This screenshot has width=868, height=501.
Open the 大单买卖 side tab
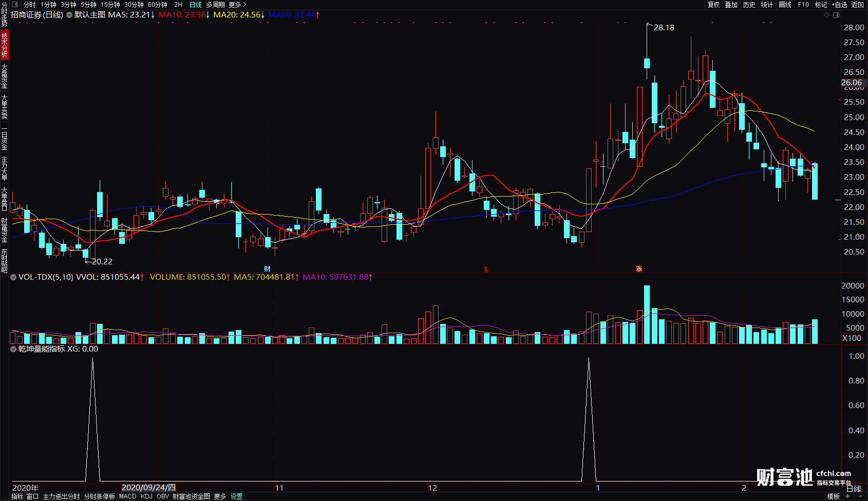[x=4, y=107]
